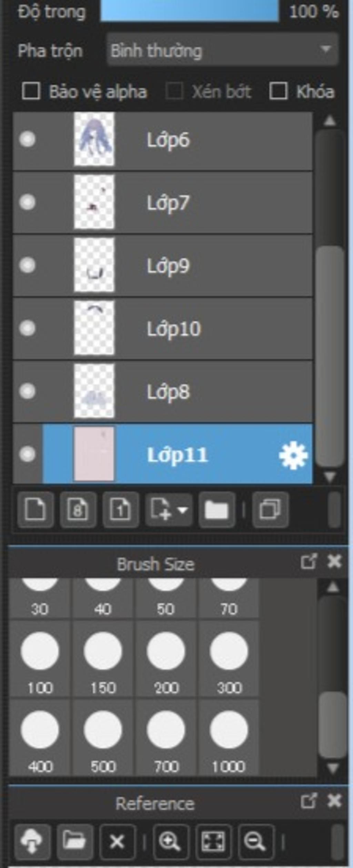Fit reference image to panel

pos(213,841)
